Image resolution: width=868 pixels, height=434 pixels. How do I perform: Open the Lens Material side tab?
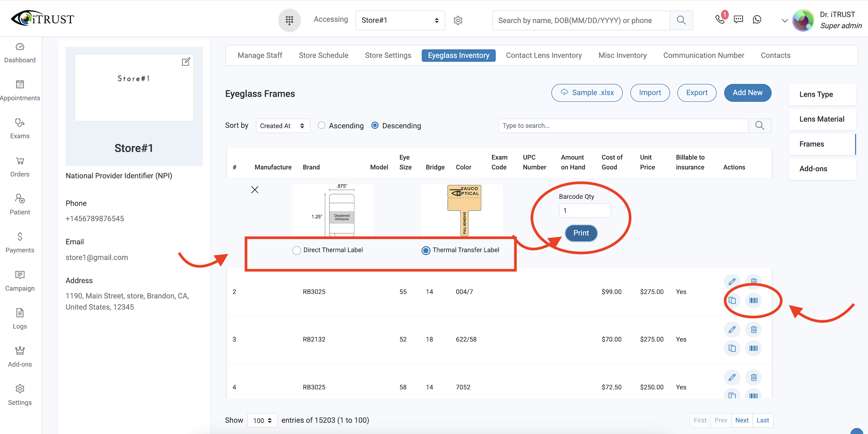click(822, 119)
